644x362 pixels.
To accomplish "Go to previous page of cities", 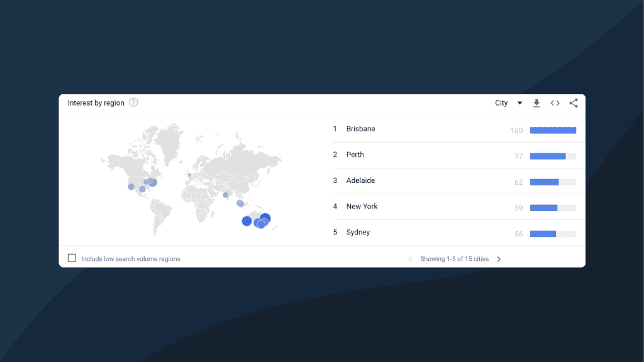I will coord(410,259).
